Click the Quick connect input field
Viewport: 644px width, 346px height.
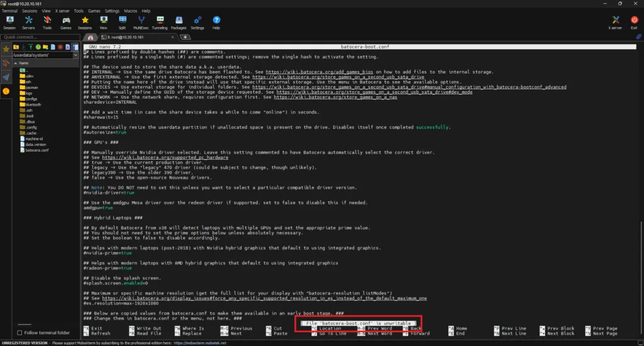40,37
